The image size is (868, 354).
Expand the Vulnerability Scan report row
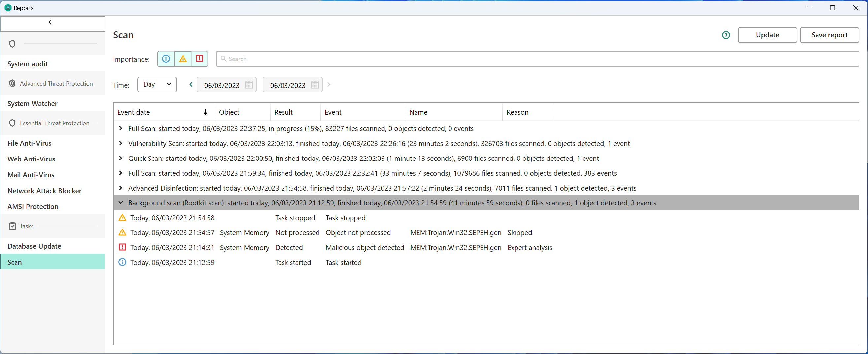(121, 143)
